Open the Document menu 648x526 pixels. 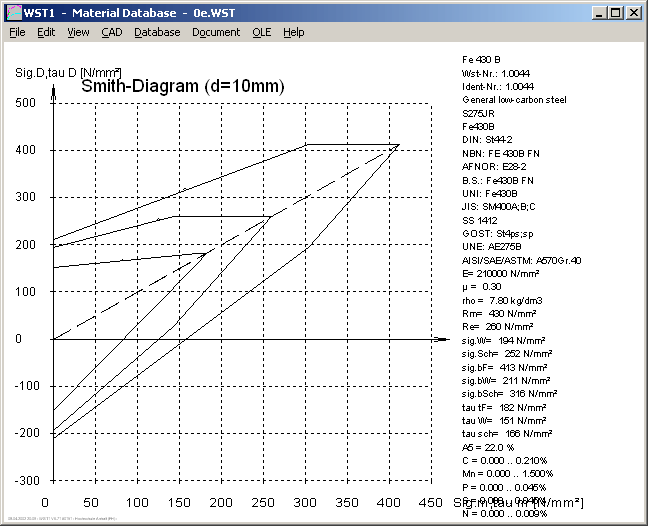point(216,32)
